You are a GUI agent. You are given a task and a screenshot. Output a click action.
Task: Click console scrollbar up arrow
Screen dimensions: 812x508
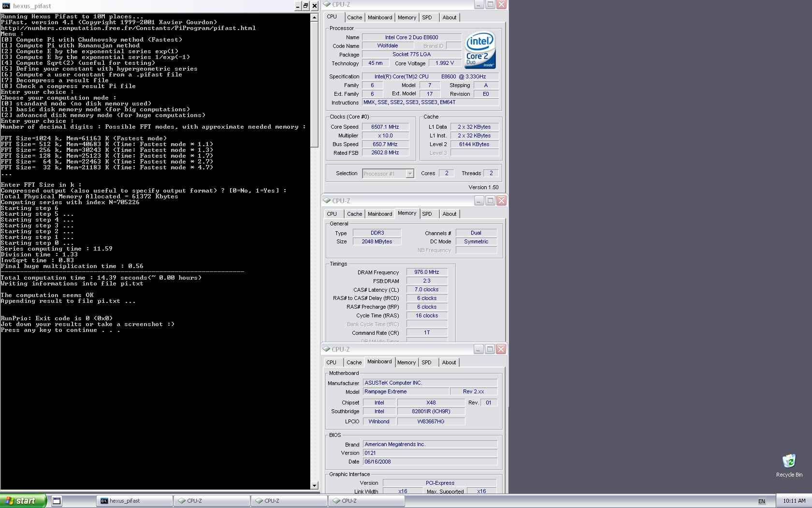(314, 16)
